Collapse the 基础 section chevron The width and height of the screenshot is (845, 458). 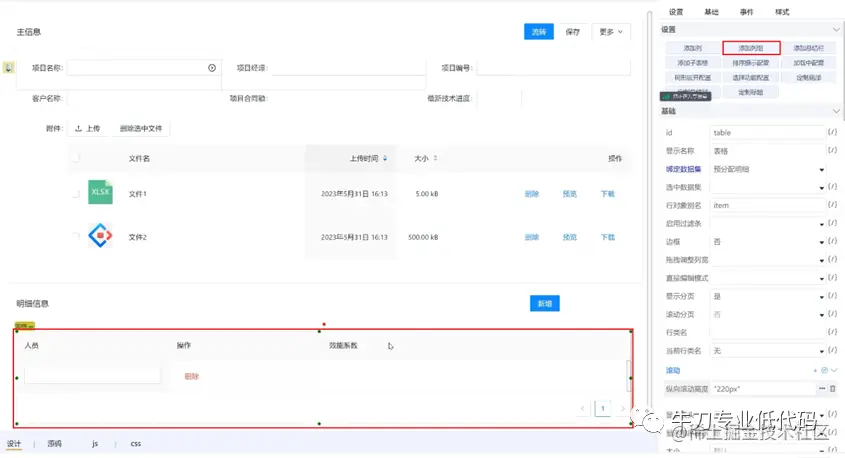(x=836, y=111)
